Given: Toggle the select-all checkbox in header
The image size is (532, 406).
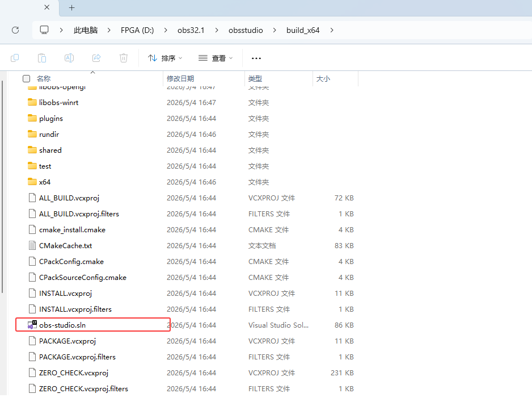Looking at the screenshot, I should pos(27,78).
